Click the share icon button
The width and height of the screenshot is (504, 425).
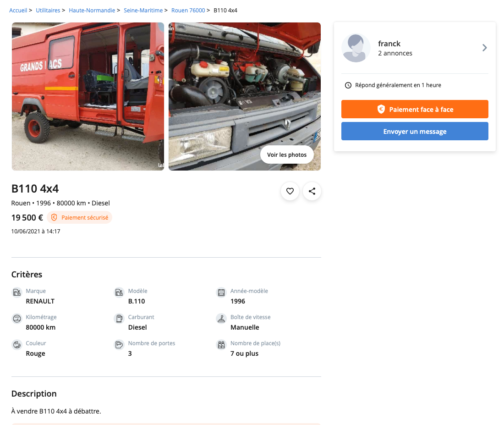coord(312,191)
